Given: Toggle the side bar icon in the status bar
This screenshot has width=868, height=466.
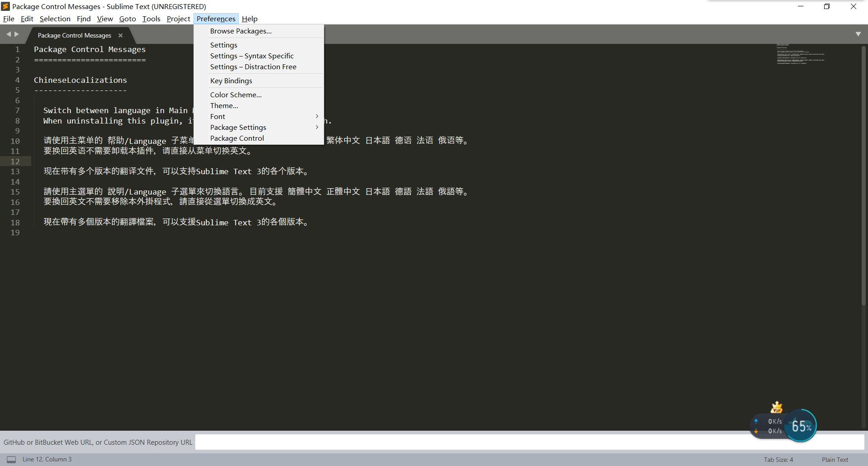Looking at the screenshot, I should [x=11, y=459].
